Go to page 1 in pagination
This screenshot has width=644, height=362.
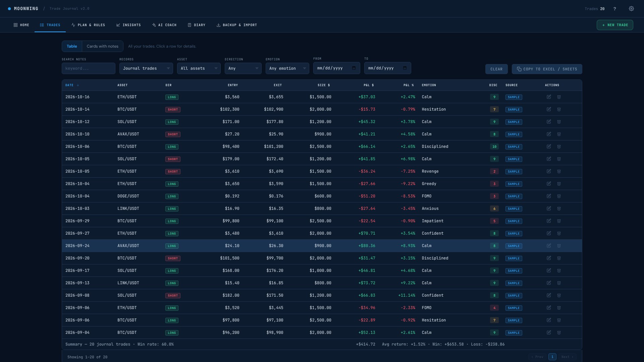(x=552, y=357)
